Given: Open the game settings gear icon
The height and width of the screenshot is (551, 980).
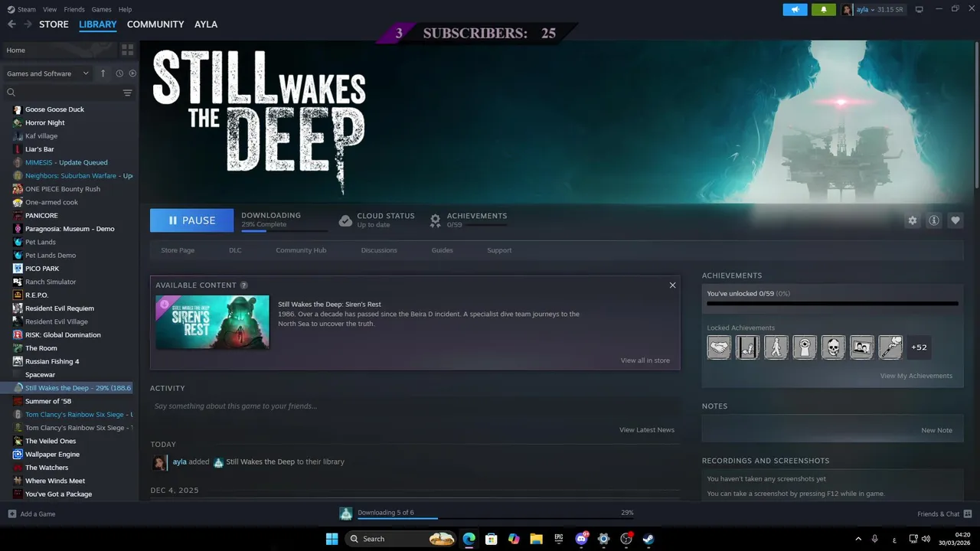Looking at the screenshot, I should 913,220.
